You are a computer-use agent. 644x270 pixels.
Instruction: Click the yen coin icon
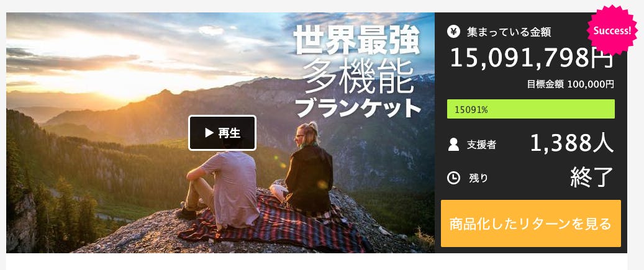coord(453,32)
